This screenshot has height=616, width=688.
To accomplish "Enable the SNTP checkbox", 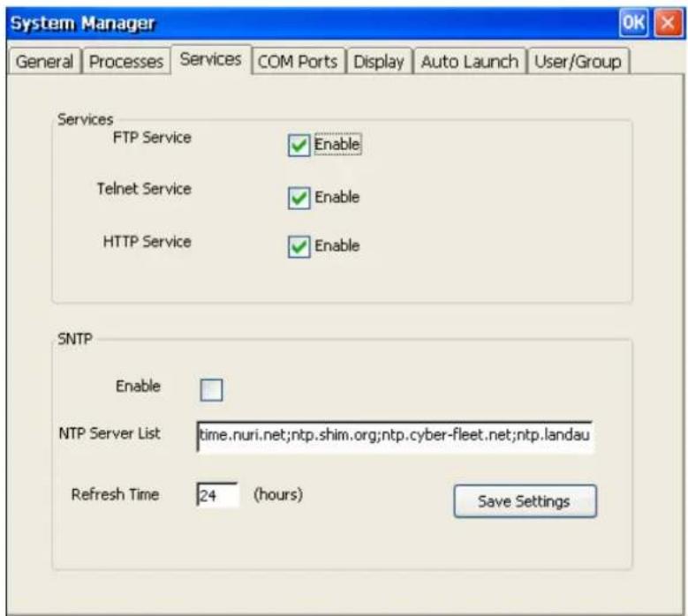I will pyautogui.click(x=211, y=390).
